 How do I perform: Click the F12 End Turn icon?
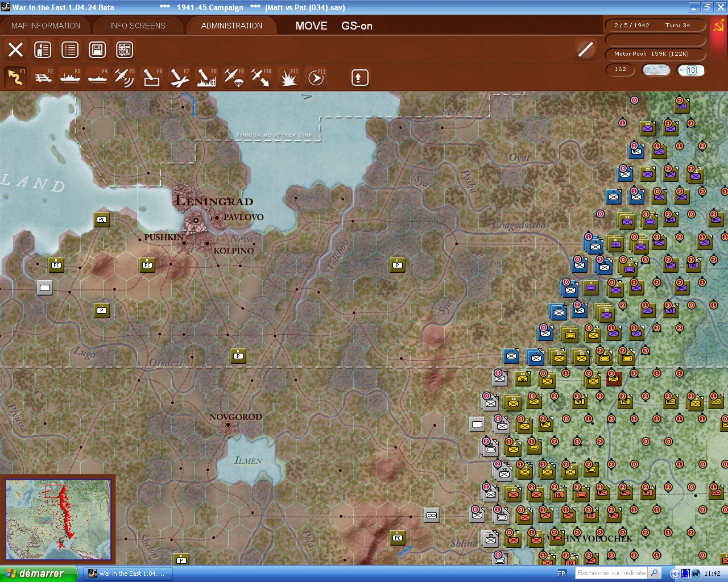(316, 77)
